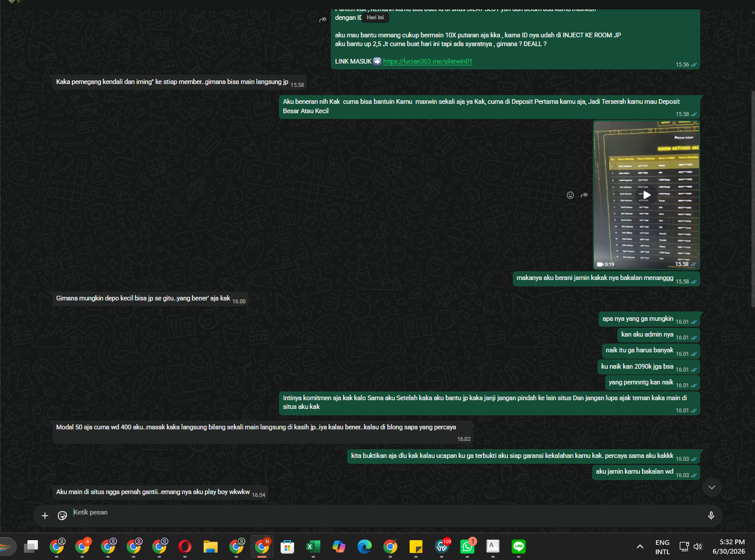Open Opera browser from the taskbar
Viewport: 755px width, 560px height.
click(x=185, y=547)
